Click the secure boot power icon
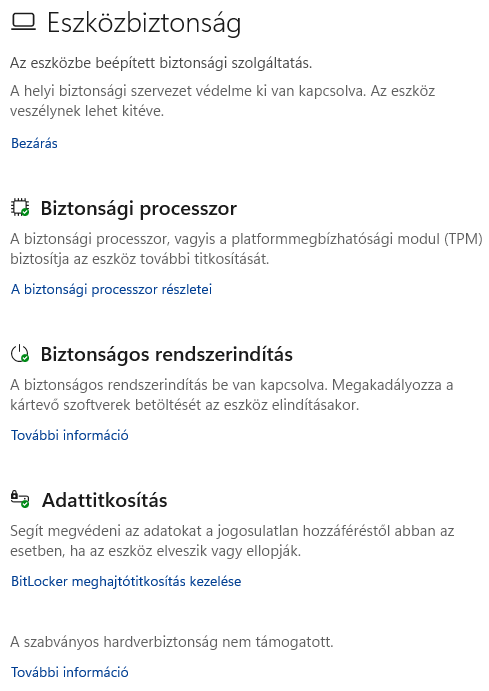This screenshot has width=489, height=691. (x=20, y=354)
